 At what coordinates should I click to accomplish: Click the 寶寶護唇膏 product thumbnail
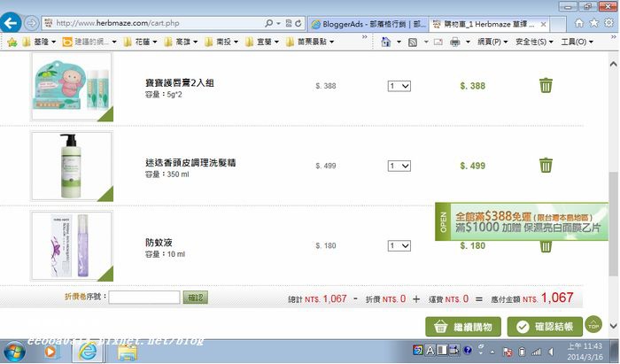coord(72,87)
